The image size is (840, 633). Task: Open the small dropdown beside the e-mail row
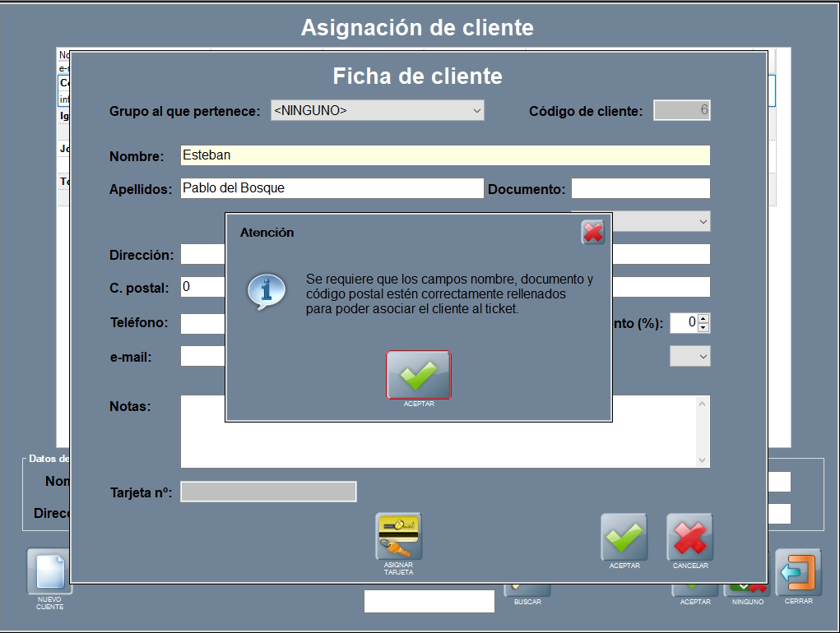coord(689,356)
